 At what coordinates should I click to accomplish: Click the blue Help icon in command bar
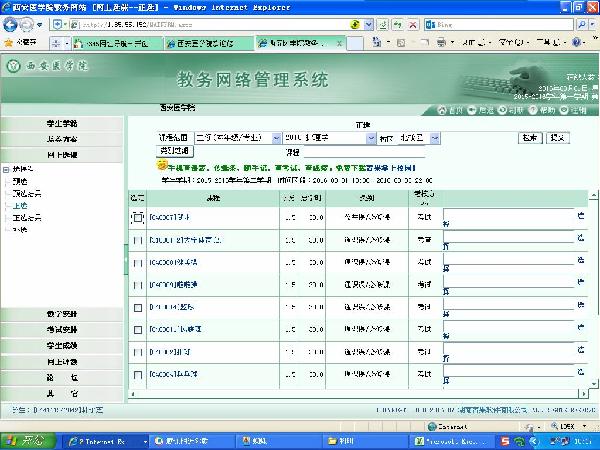(x=576, y=42)
